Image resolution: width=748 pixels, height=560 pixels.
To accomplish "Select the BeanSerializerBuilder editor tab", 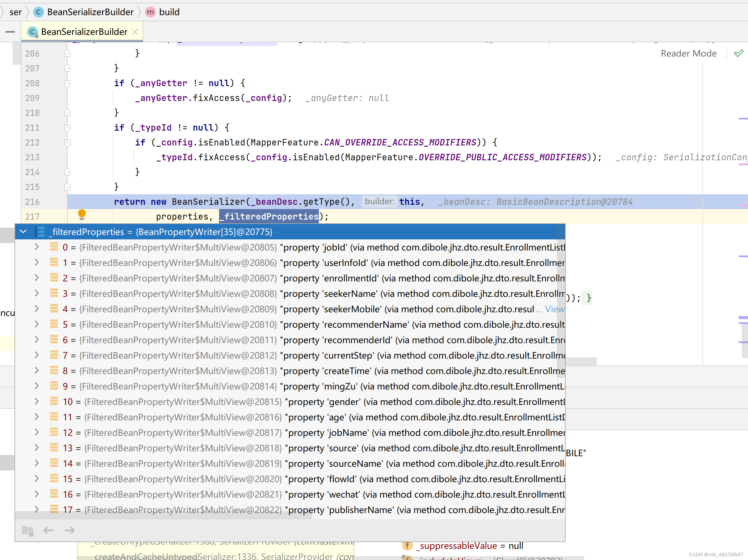I will (84, 32).
